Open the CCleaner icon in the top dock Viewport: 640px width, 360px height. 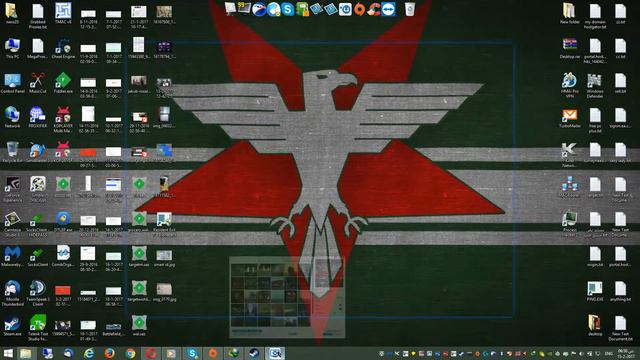pyautogui.click(x=373, y=9)
